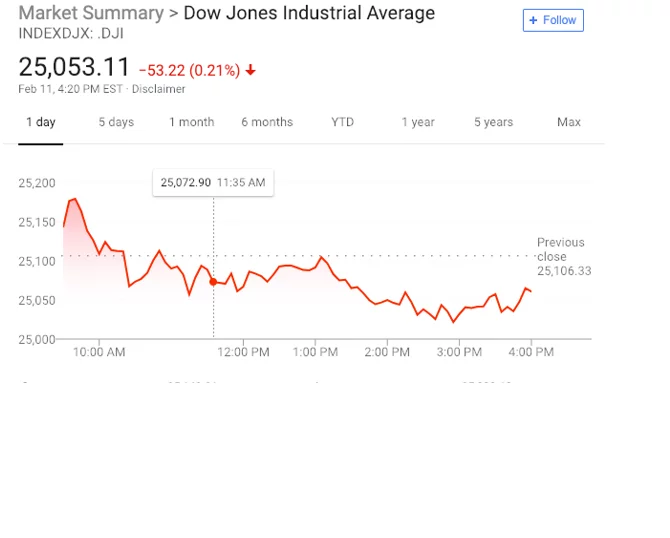Click the Previous close 25,106.33 label
Screen dimensions: 670x538
coord(564,256)
